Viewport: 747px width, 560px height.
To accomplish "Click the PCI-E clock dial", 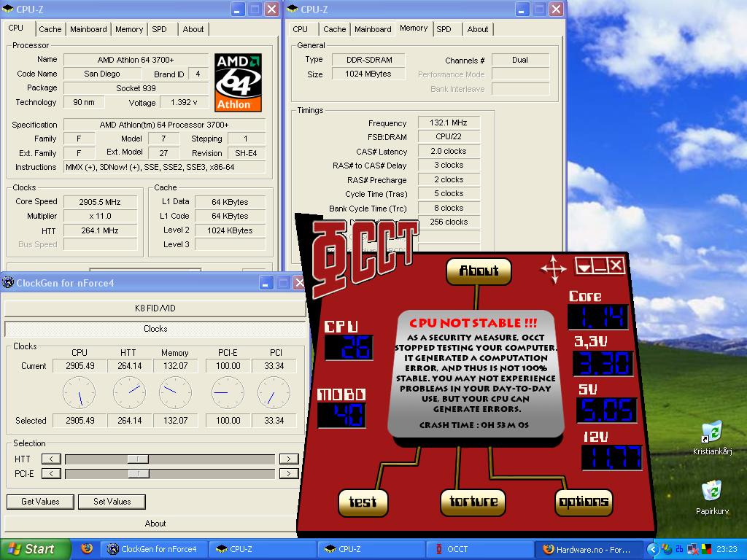I will (228, 393).
